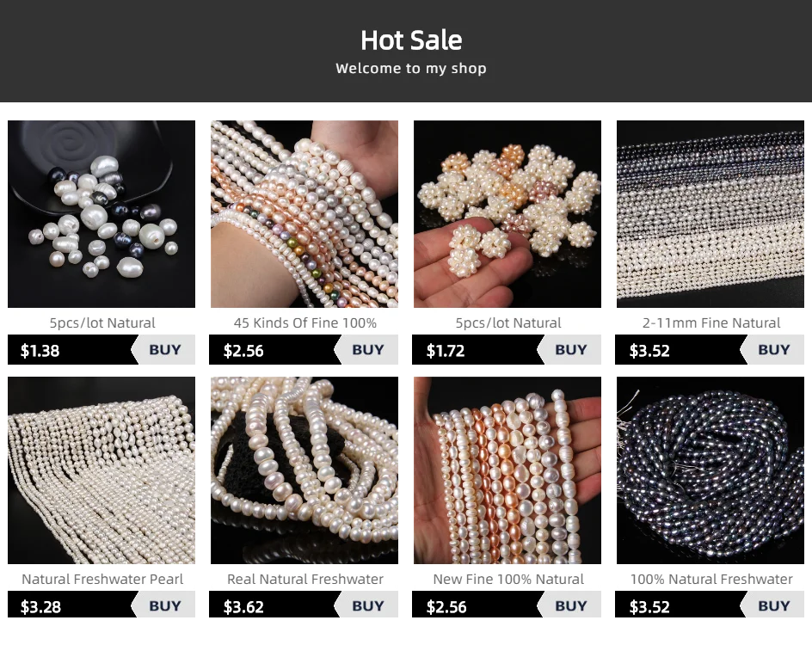The height and width of the screenshot is (651, 812).
Task: View the black rice pearl strands thumbnail
Action: tap(710, 470)
